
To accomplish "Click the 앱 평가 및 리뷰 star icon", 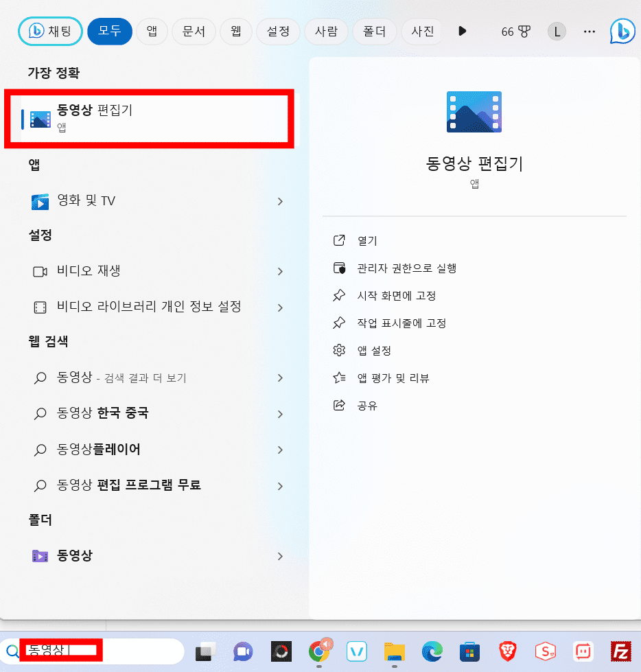I will tap(339, 378).
